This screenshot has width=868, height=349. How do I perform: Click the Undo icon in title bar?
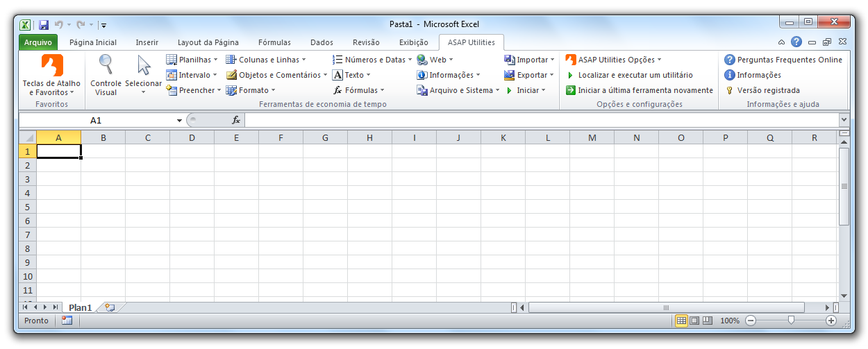58,25
